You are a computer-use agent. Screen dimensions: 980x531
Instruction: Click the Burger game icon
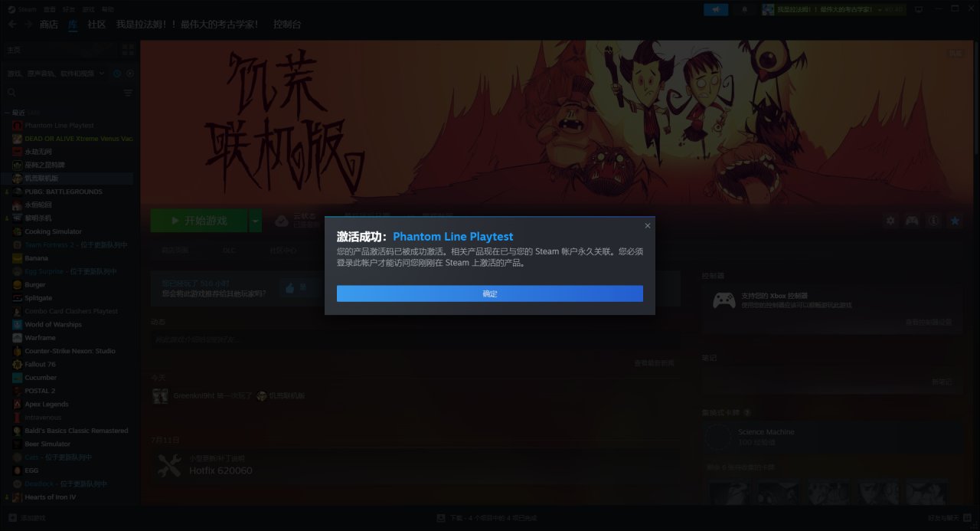click(x=18, y=285)
